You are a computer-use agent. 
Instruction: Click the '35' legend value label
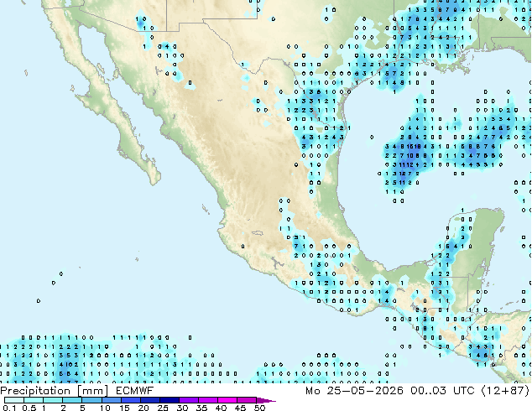point(201,408)
